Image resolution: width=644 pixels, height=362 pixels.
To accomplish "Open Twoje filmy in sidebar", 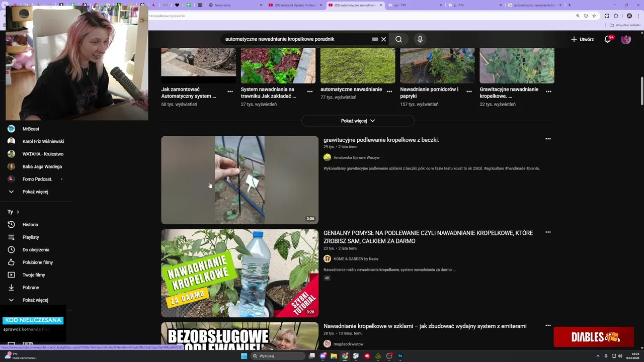I will tap(34, 275).
